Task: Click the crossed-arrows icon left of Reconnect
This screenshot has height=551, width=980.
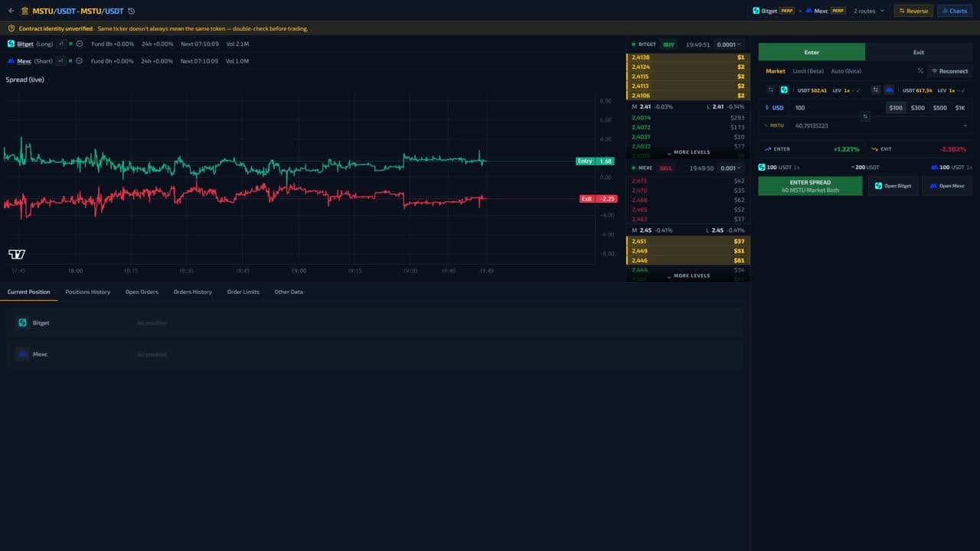Action: [x=920, y=71]
